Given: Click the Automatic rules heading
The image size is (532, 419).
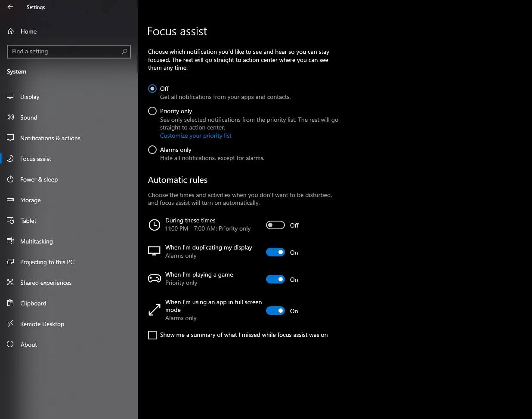Looking at the screenshot, I should 178,180.
